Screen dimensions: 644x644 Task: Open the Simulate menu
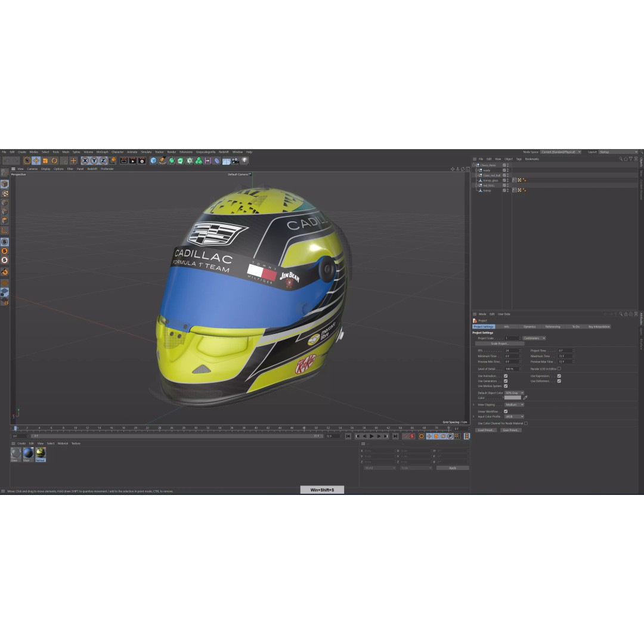pos(146,152)
